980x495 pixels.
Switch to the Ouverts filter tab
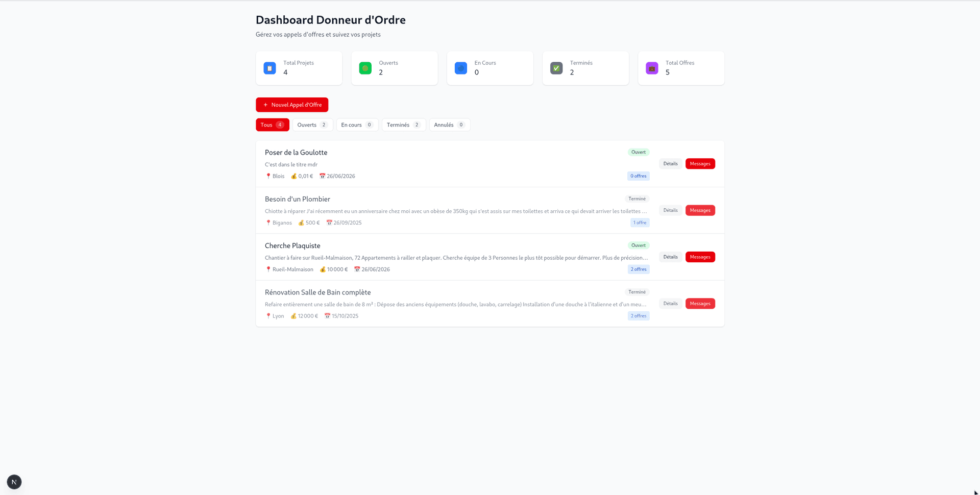(312, 125)
